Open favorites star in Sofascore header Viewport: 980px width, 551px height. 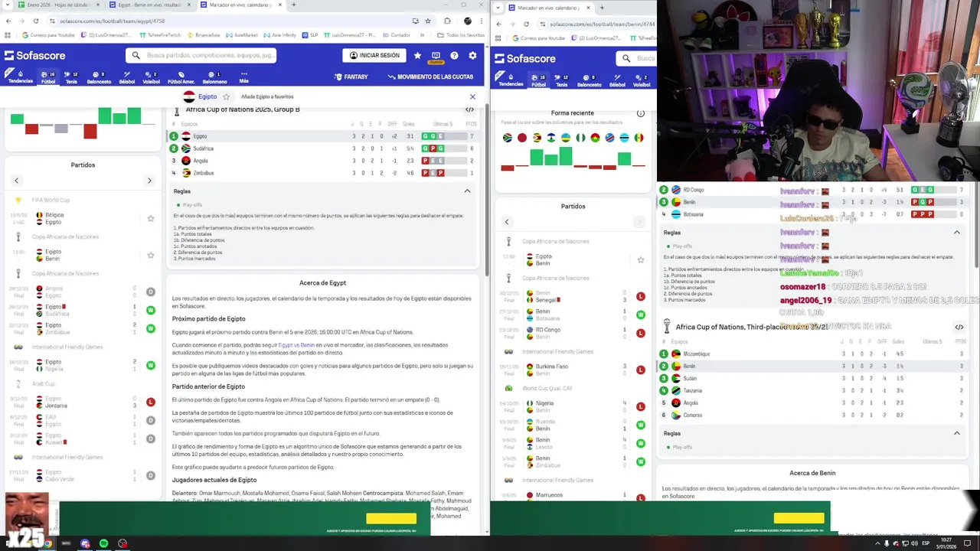(417, 55)
